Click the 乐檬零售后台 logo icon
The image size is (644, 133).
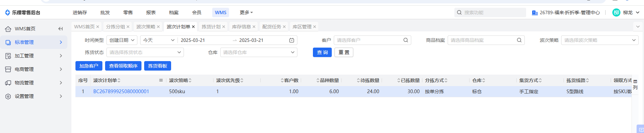click(x=7, y=12)
